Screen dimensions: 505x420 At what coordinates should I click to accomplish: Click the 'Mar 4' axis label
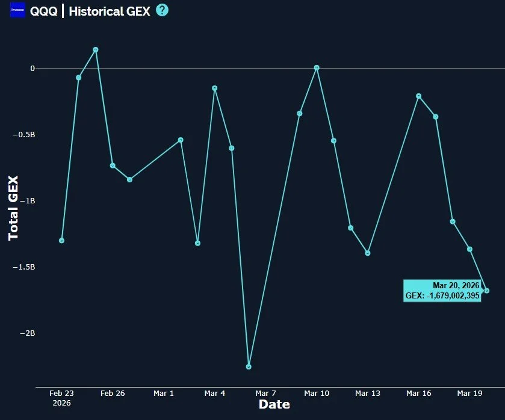pyautogui.click(x=214, y=394)
